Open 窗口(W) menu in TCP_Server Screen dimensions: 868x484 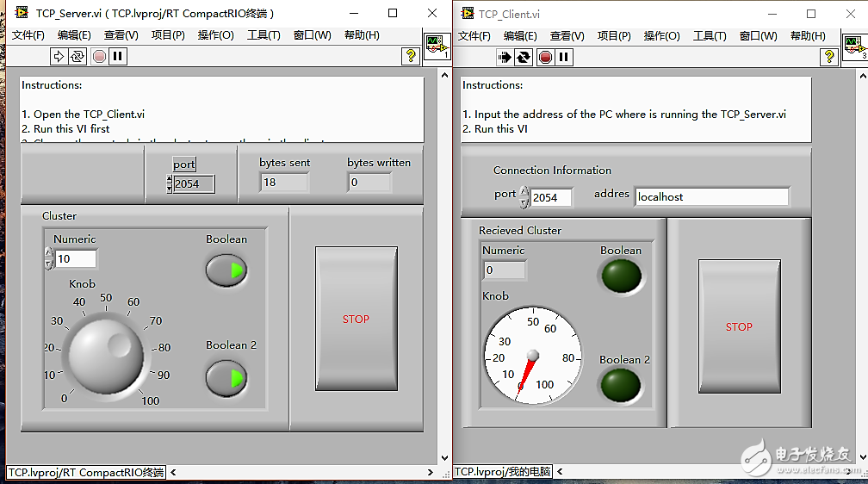pyautogui.click(x=313, y=35)
